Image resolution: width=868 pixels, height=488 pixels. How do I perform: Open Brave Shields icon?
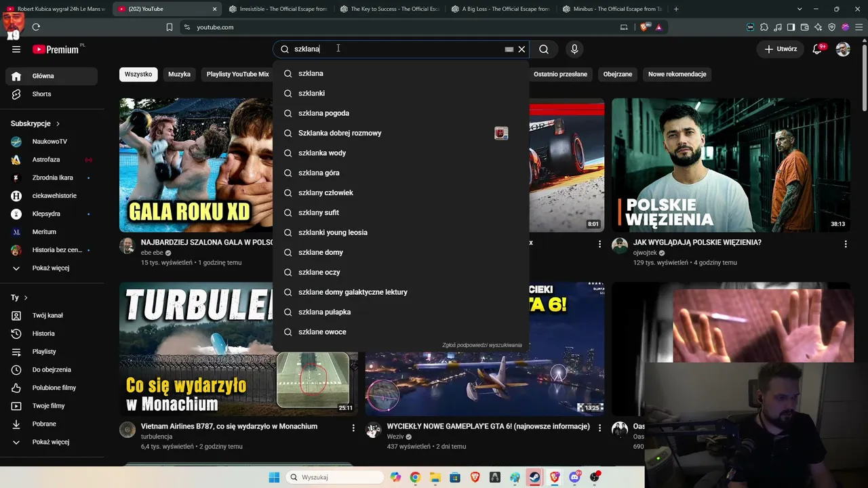coord(644,27)
